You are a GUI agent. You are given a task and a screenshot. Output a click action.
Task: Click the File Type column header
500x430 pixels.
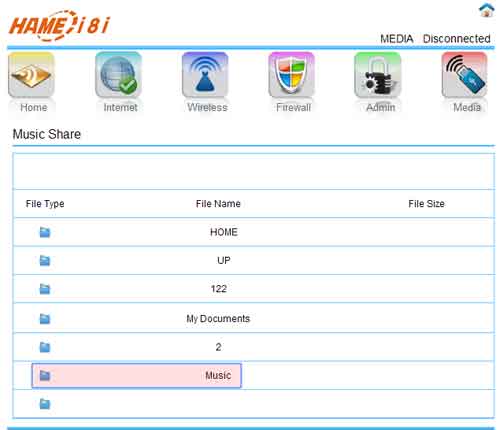coord(45,204)
